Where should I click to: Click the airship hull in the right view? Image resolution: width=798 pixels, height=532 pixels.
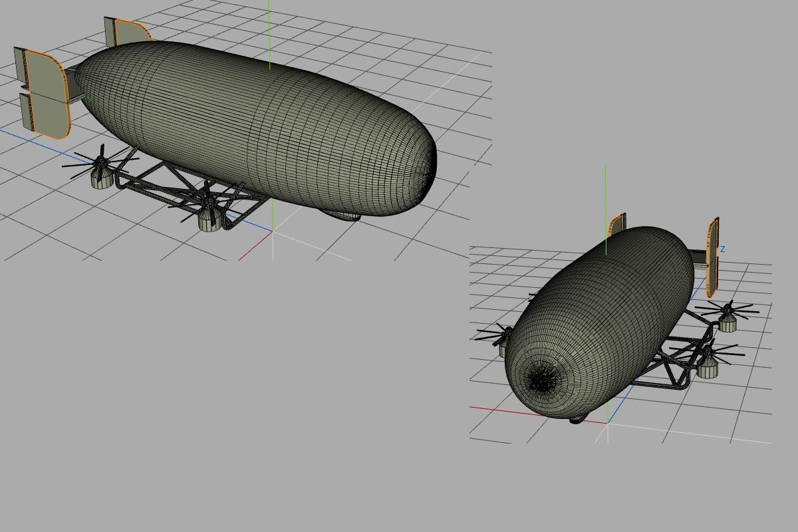(598, 326)
